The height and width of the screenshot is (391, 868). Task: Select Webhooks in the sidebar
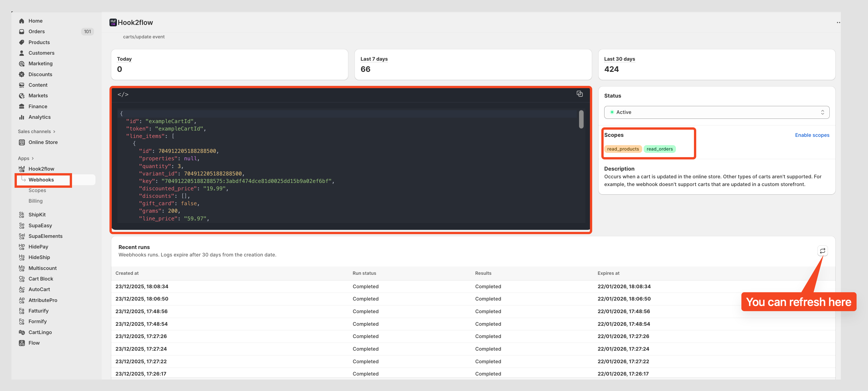click(x=41, y=179)
